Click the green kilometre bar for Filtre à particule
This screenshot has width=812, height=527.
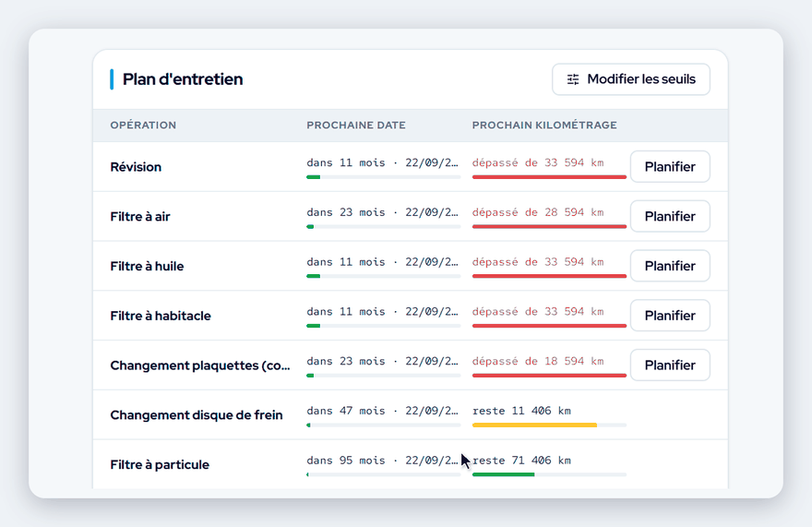(504, 474)
